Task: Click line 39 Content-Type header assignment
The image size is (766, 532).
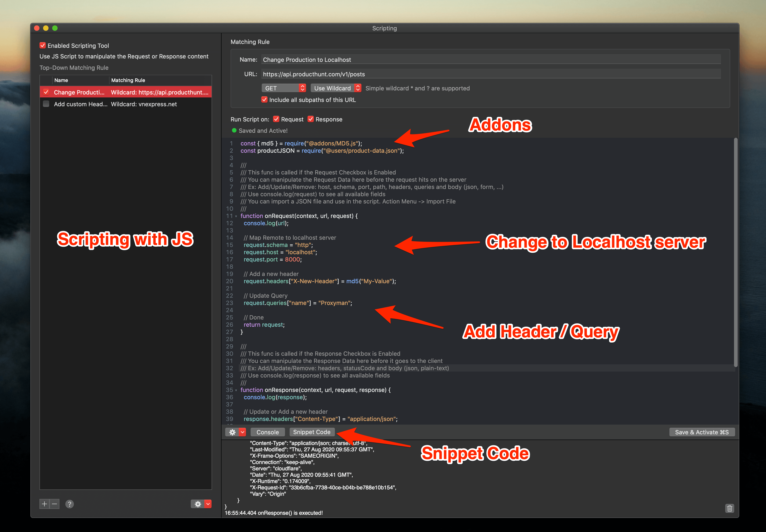Action: [x=320, y=419]
